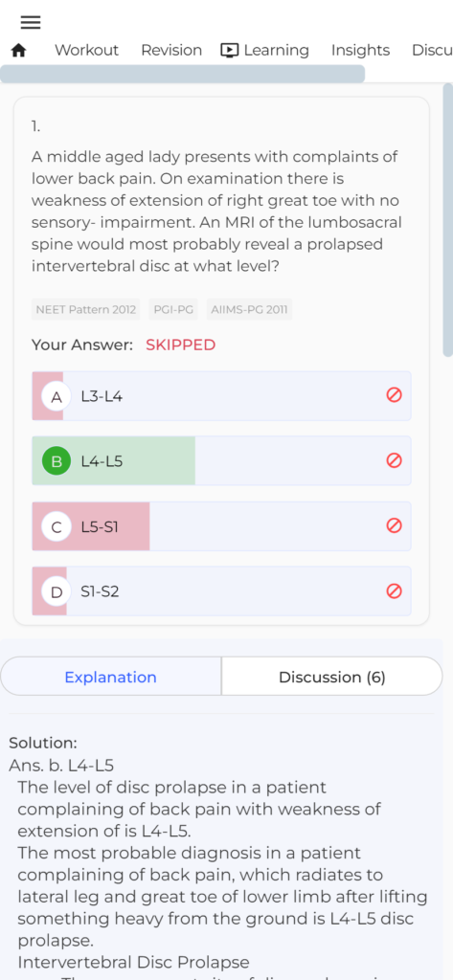
Task: Show the Explanation section
Action: (111, 677)
